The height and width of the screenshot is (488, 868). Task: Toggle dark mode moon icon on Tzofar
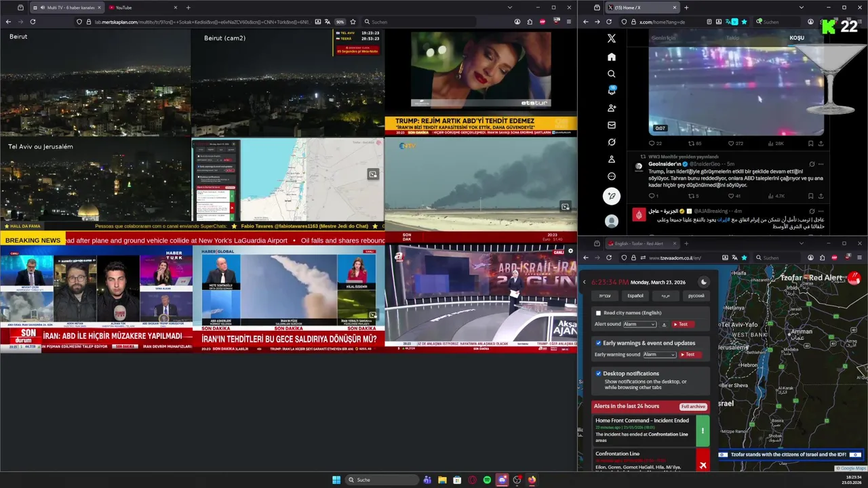(704, 282)
